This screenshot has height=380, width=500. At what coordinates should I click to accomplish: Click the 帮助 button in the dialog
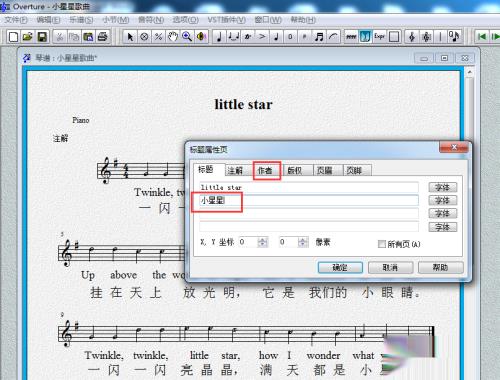pos(440,267)
